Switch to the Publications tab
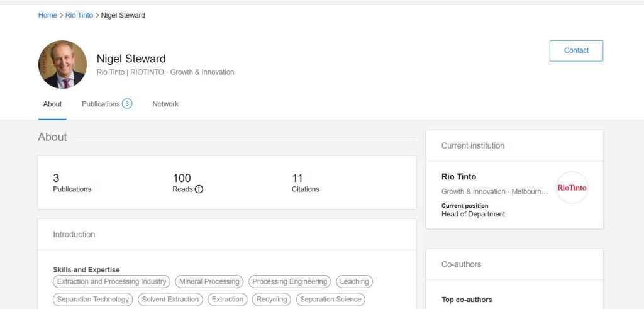644x309 pixels. coord(107,104)
